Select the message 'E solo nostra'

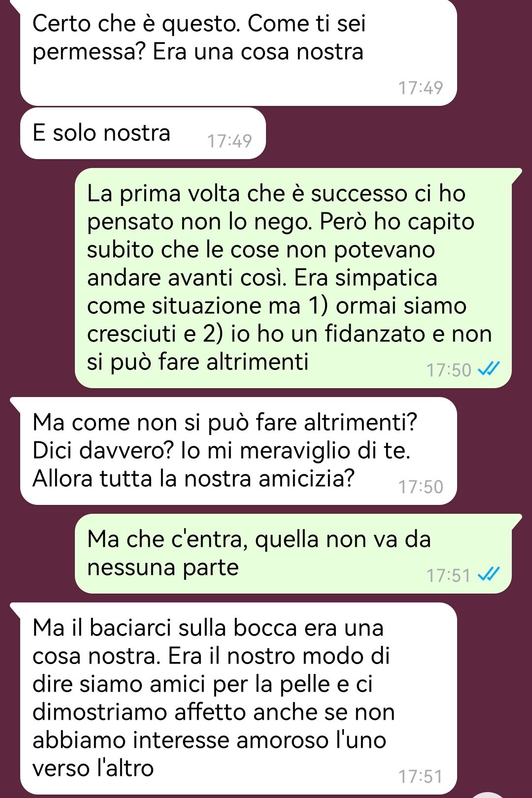click(x=143, y=133)
